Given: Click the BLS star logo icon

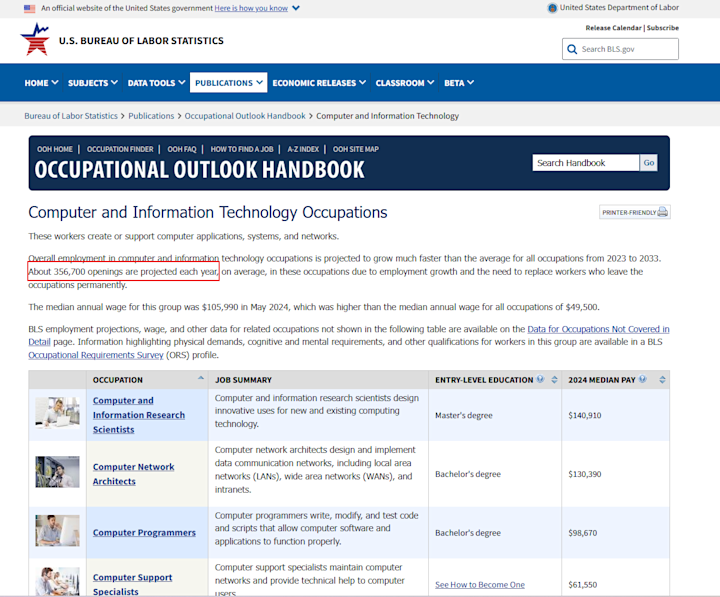Looking at the screenshot, I should click(x=35, y=40).
